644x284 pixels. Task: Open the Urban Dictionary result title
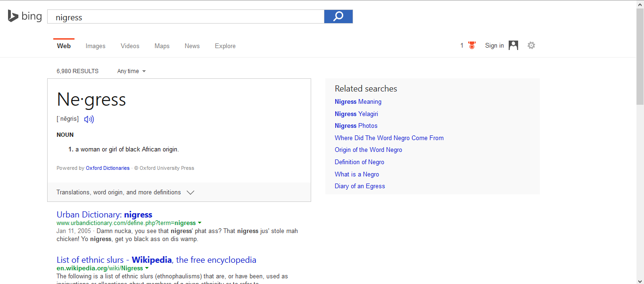pos(105,215)
